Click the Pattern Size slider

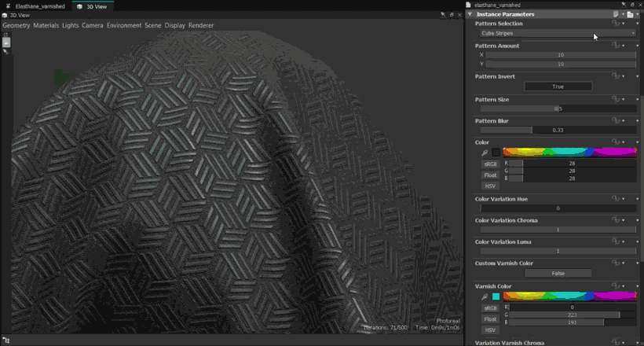[x=558, y=109]
